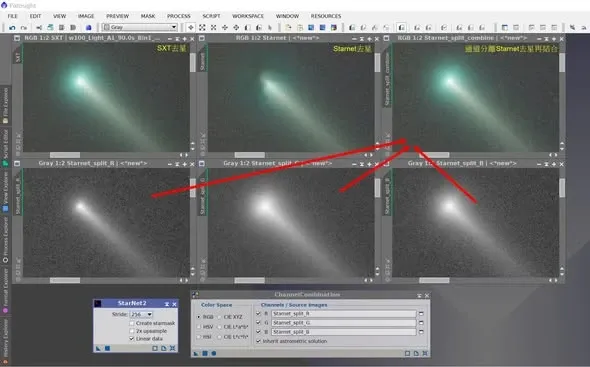Image resolution: width=590 pixels, height=367 pixels.
Task: Toggle the G channel checkbox
Action: click(x=258, y=323)
